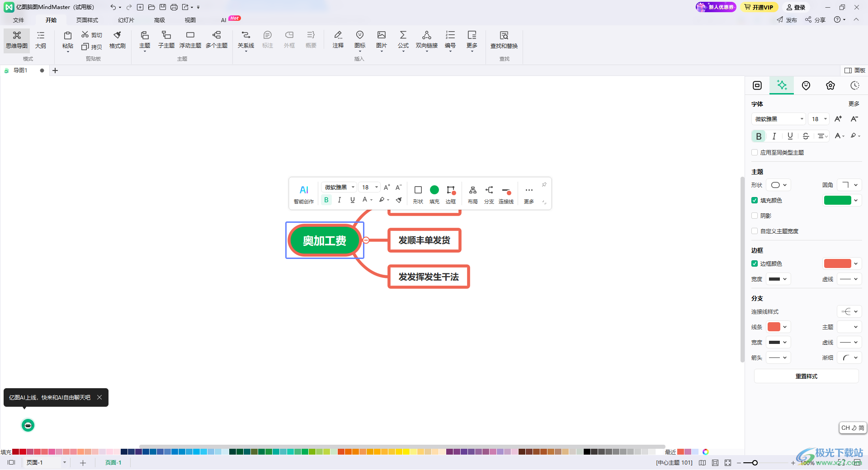
Task: Switch to the 页面样式 tab
Action: coord(87,20)
